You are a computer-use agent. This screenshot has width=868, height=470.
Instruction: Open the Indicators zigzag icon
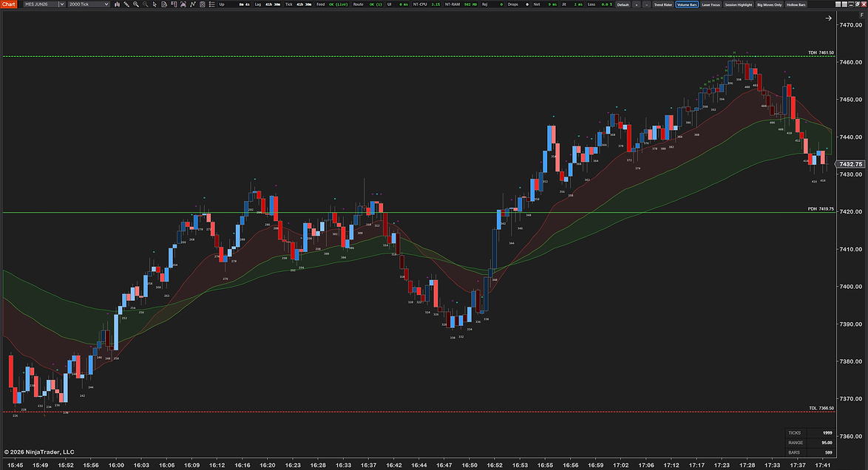pos(193,4)
